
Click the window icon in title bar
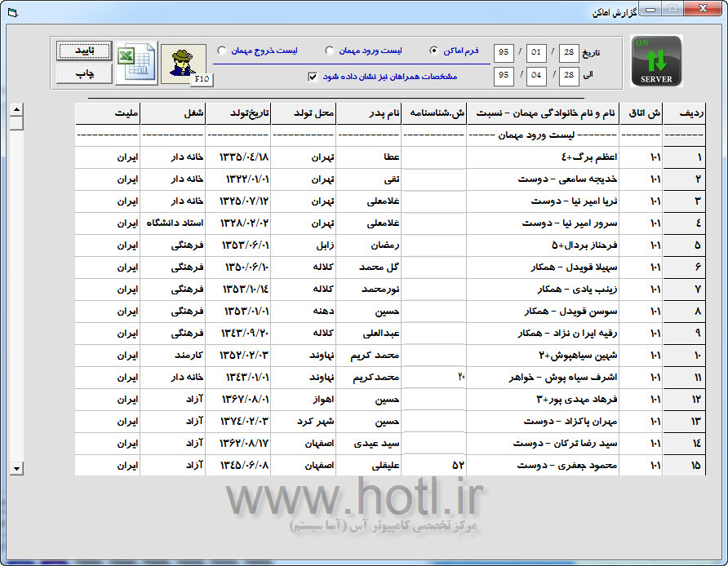[12, 11]
